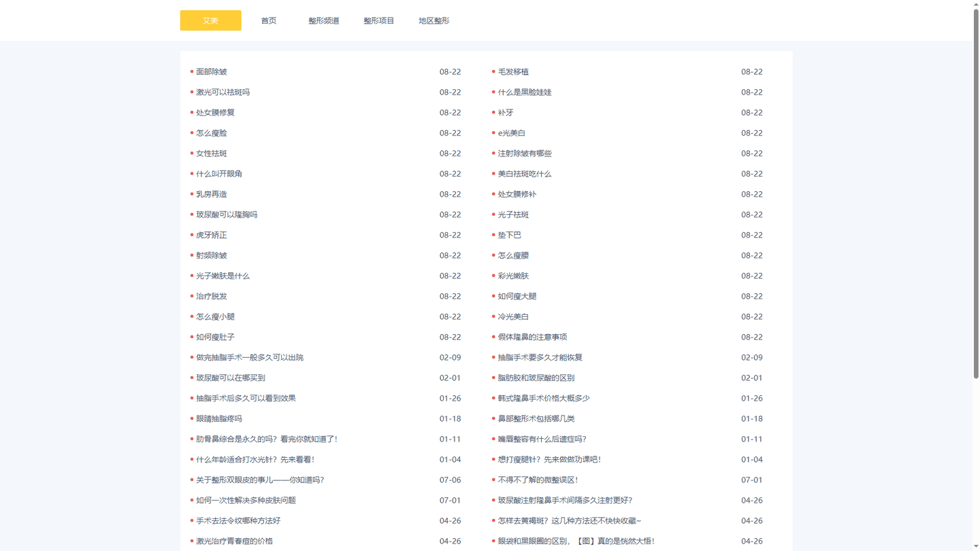
Task: Open the 如何瘦肚子 article
Action: point(216,337)
